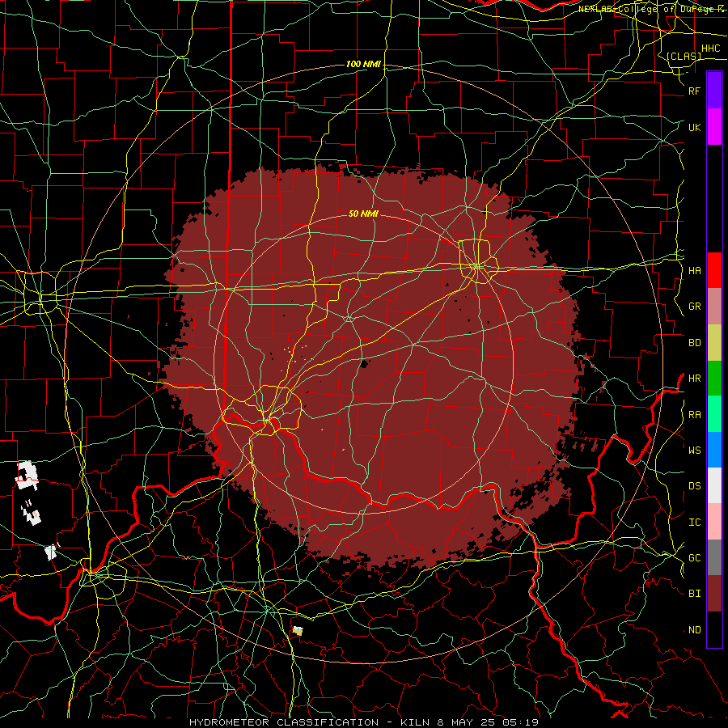
Task: Click the yellow big-drops echo below the 100 NMI ring
Action: click(x=298, y=631)
